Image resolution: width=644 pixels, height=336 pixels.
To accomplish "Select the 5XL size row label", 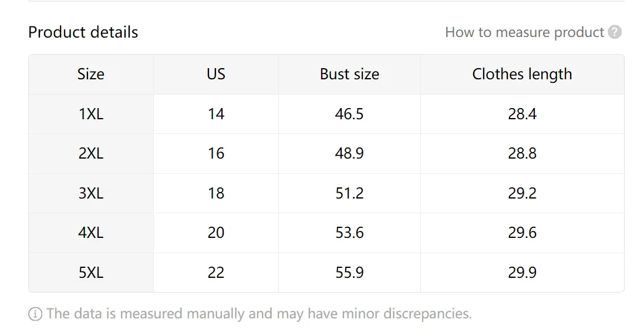I will 91,273.
